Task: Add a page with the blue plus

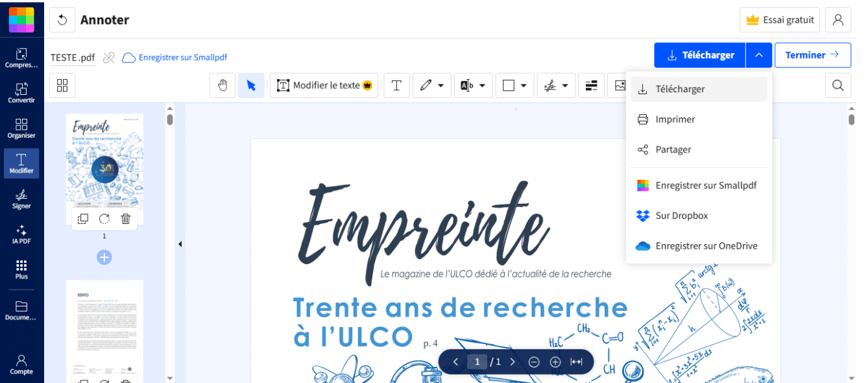Action: pos(104,258)
